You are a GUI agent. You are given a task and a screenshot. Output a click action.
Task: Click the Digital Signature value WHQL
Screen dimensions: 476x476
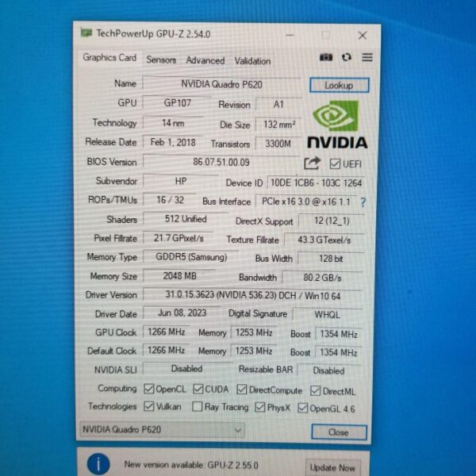[327, 314]
